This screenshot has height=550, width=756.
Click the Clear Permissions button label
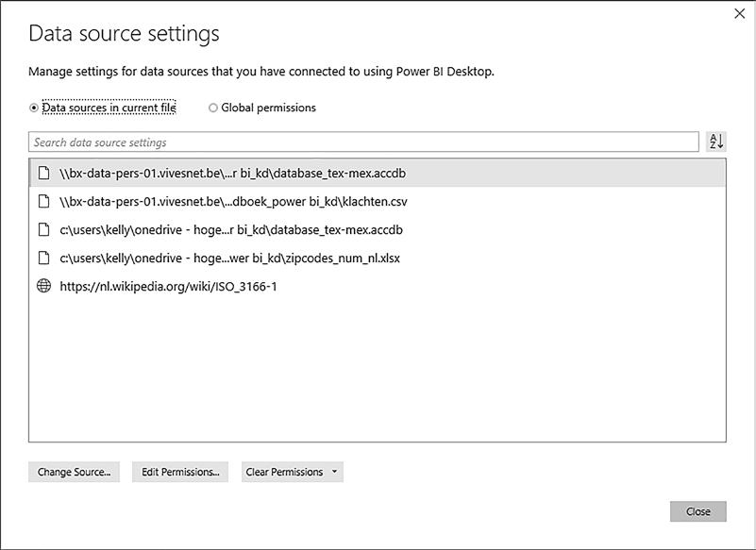point(283,472)
